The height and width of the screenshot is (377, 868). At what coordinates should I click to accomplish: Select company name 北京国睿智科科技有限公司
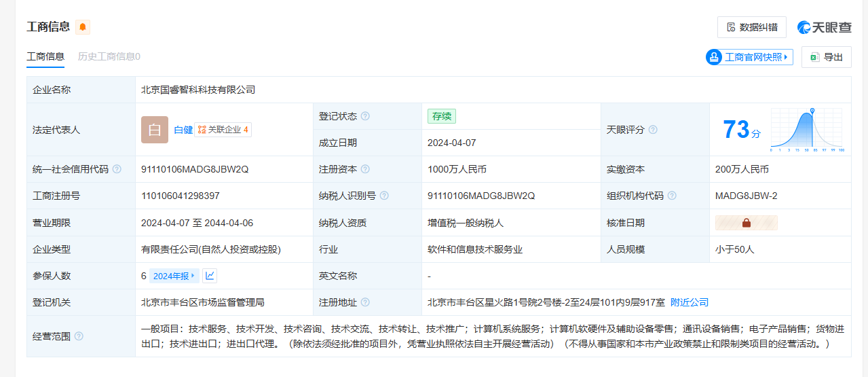coord(198,90)
